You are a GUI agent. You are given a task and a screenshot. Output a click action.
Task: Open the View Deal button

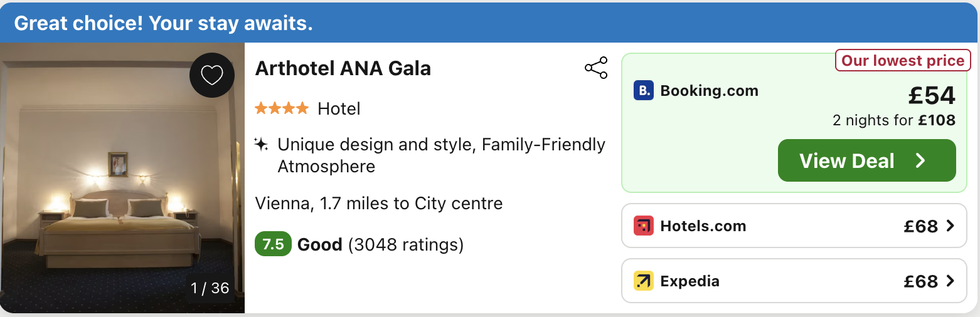point(867,160)
